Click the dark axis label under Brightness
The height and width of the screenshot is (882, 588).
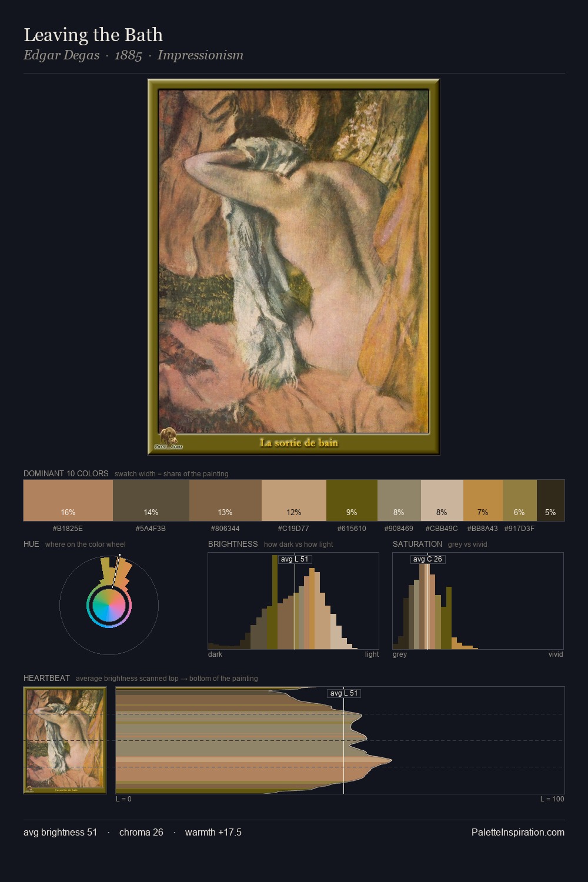215,654
